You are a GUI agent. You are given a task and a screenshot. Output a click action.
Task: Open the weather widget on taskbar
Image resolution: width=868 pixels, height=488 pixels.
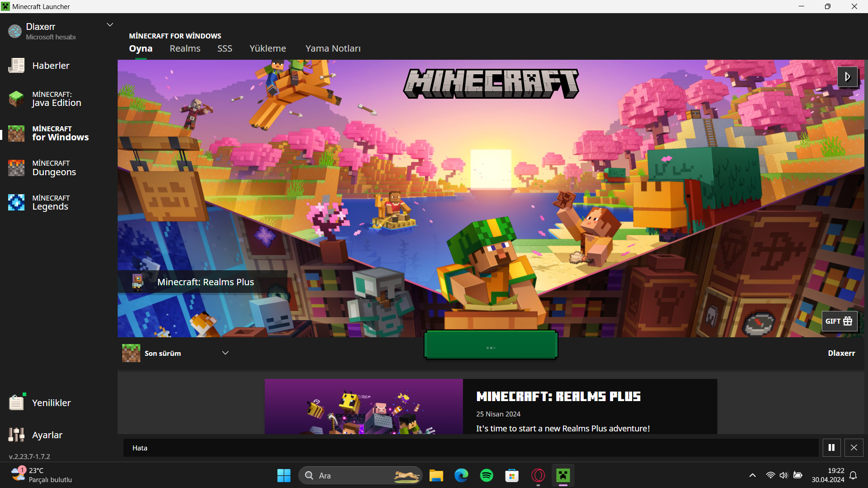(x=41, y=475)
